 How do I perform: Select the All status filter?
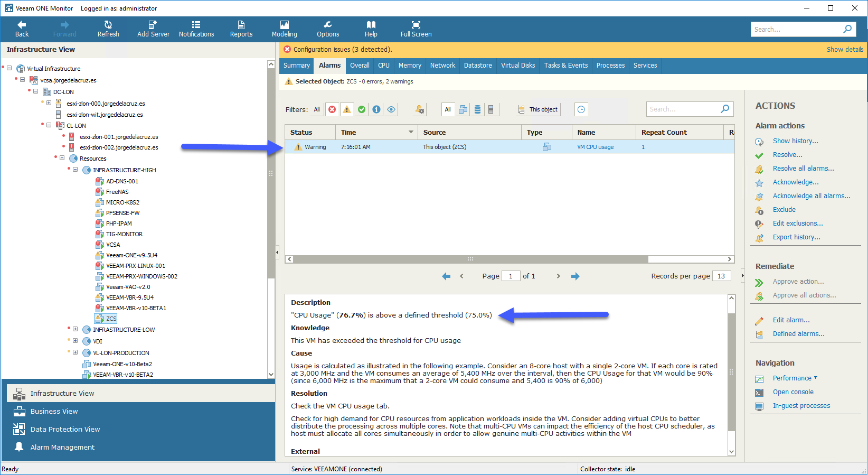click(x=317, y=109)
